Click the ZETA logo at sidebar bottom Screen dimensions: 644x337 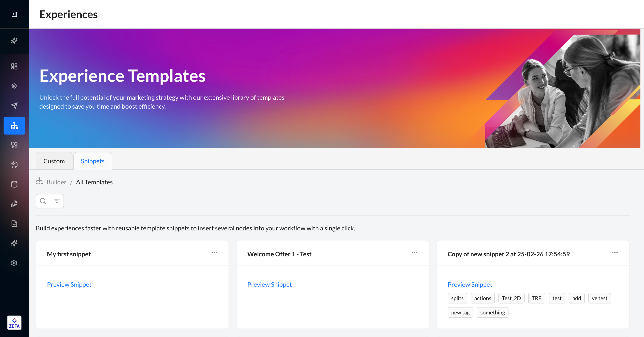point(14,323)
